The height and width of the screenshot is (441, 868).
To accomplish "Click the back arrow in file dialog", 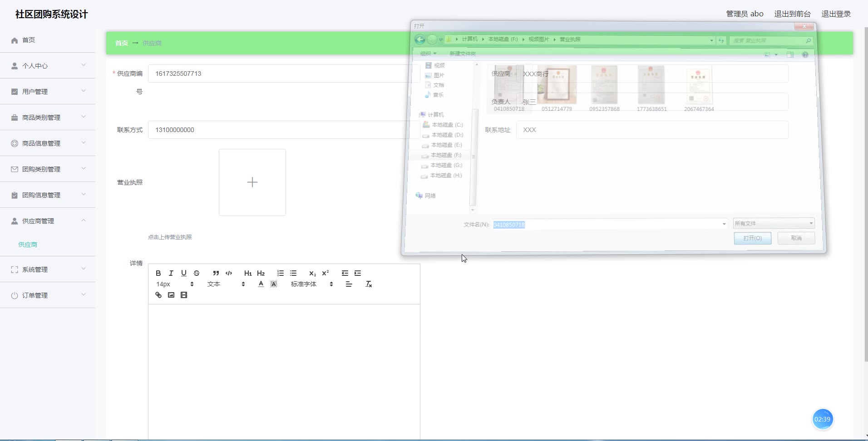I will 420,39.
